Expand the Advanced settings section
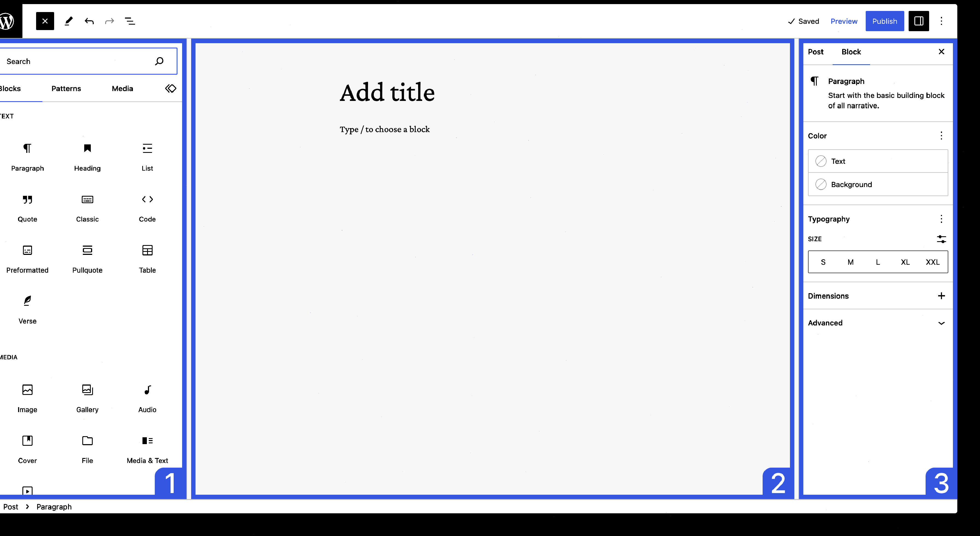 click(x=942, y=323)
